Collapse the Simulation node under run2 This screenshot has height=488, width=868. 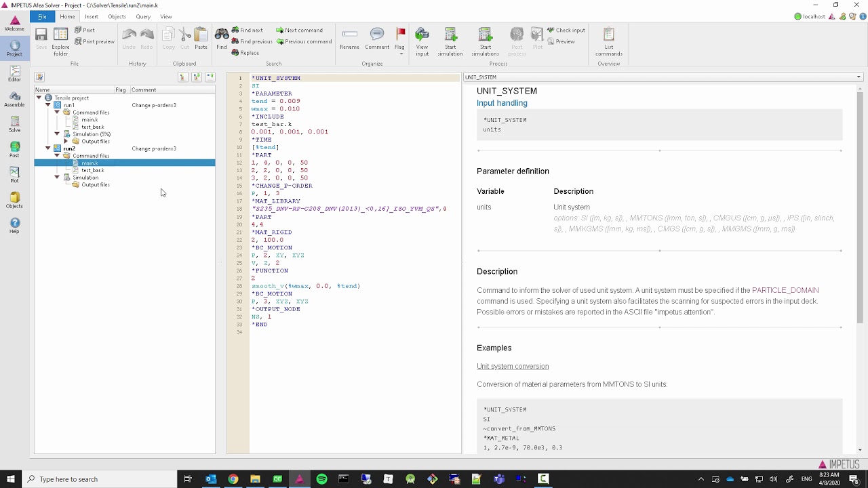(57, 178)
